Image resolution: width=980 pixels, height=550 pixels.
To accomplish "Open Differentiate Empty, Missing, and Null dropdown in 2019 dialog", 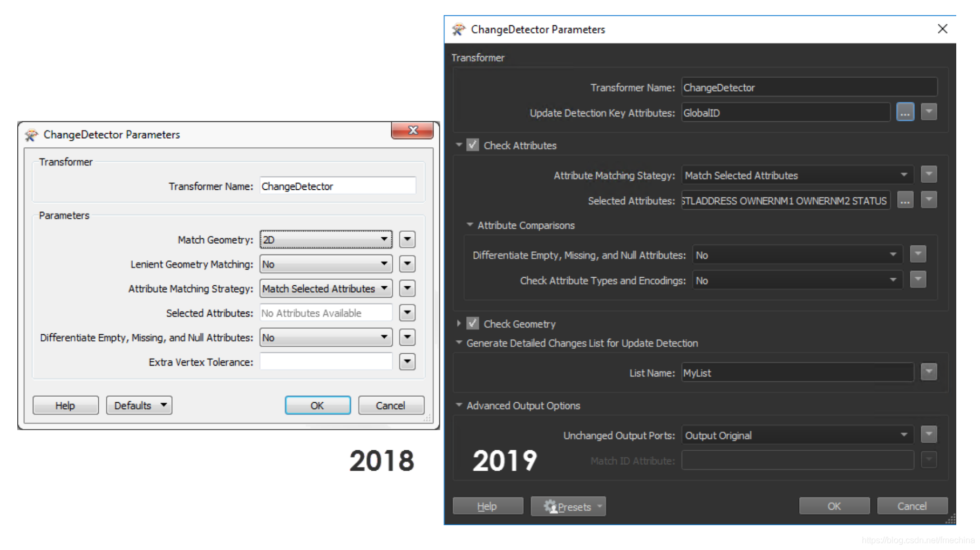I will pos(798,255).
